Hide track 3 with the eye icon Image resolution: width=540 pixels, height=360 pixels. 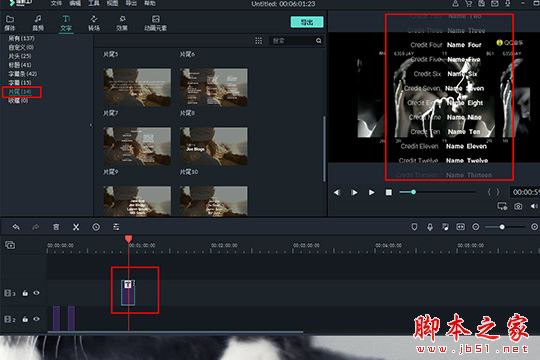click(36, 293)
